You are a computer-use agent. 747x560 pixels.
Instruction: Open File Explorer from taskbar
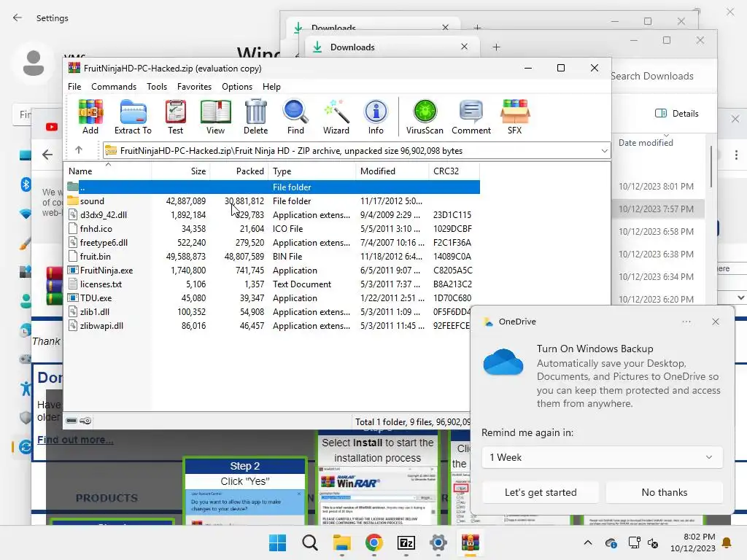tap(341, 542)
